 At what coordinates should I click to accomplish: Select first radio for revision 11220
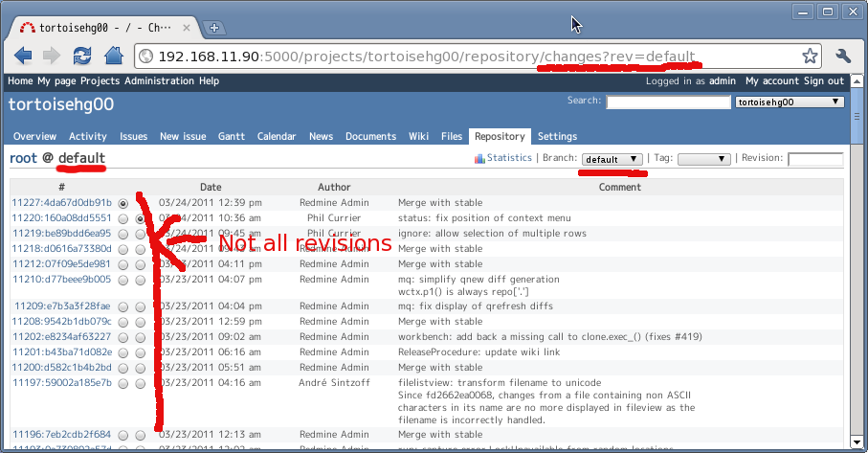coord(122,218)
